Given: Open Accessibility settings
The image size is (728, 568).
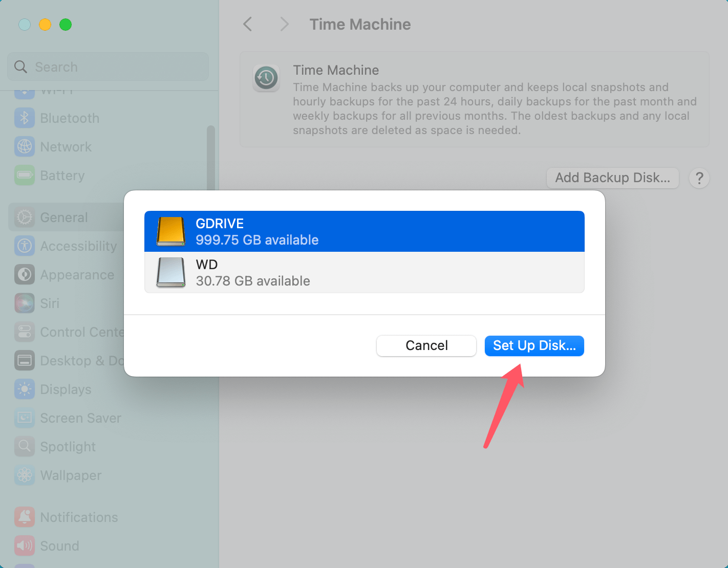Looking at the screenshot, I should click(24, 246).
